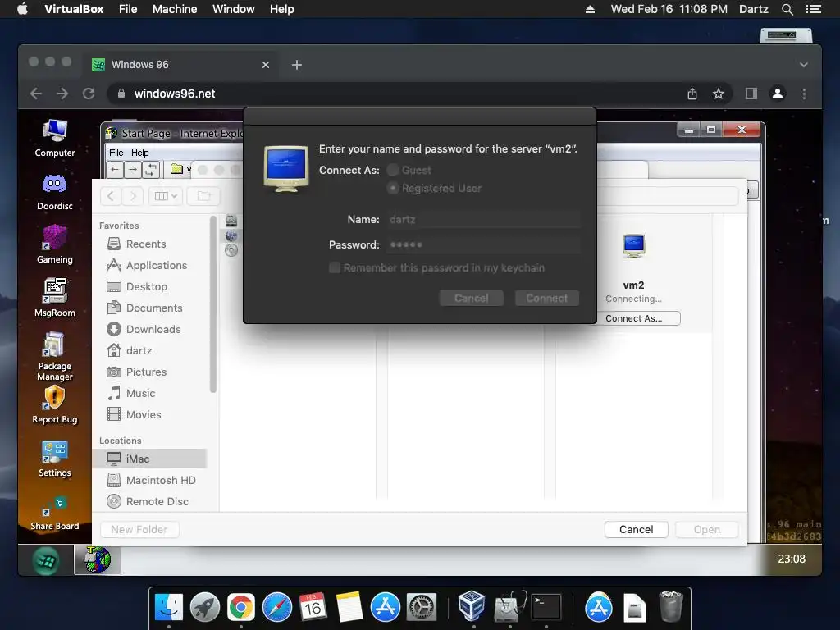Screen dimensions: 840x630
Task: Cancel the vm2 login dialog
Action: click(472, 299)
